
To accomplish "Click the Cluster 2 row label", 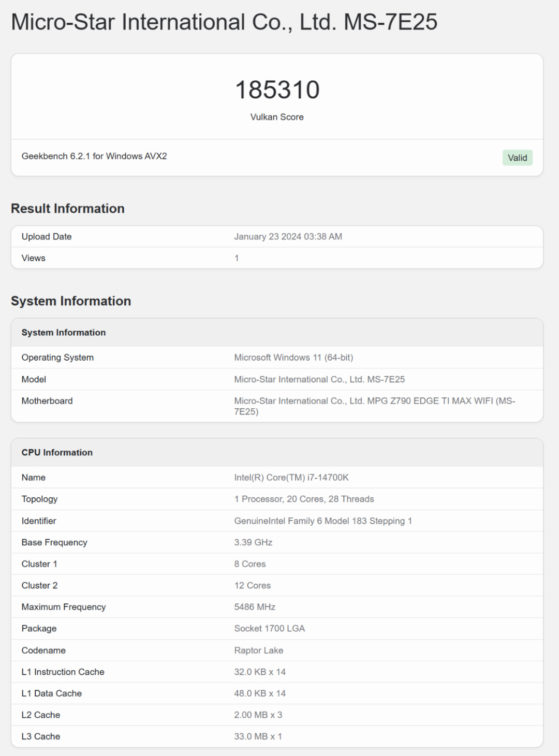I will pos(39,586).
